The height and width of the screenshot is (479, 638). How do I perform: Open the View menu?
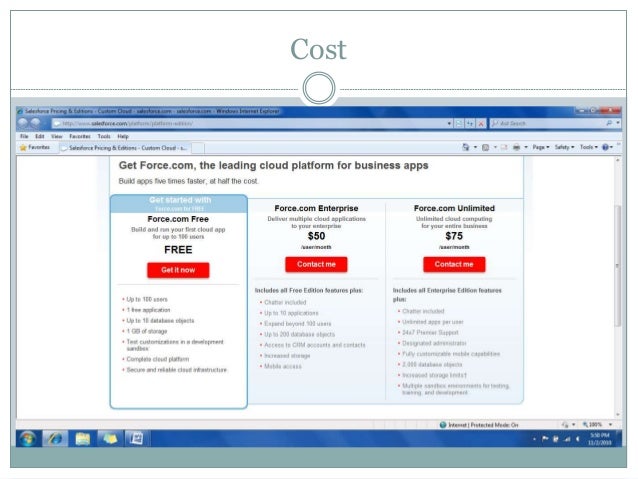57,136
